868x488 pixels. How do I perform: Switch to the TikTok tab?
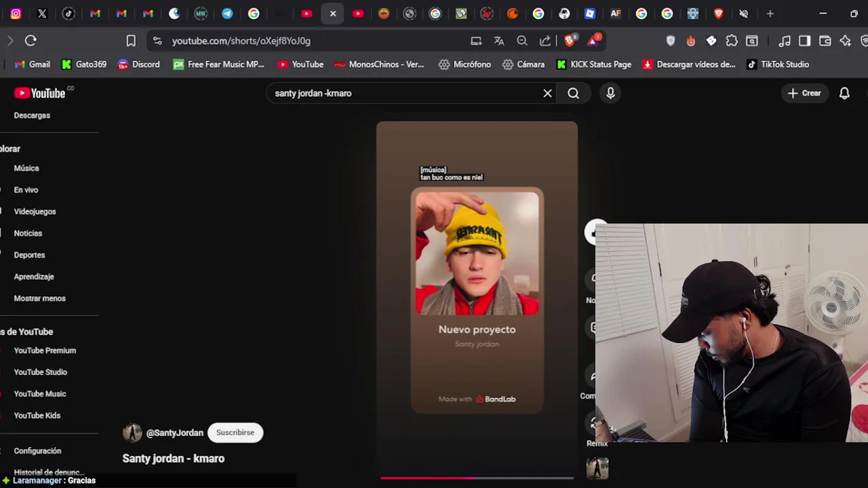pos(68,14)
